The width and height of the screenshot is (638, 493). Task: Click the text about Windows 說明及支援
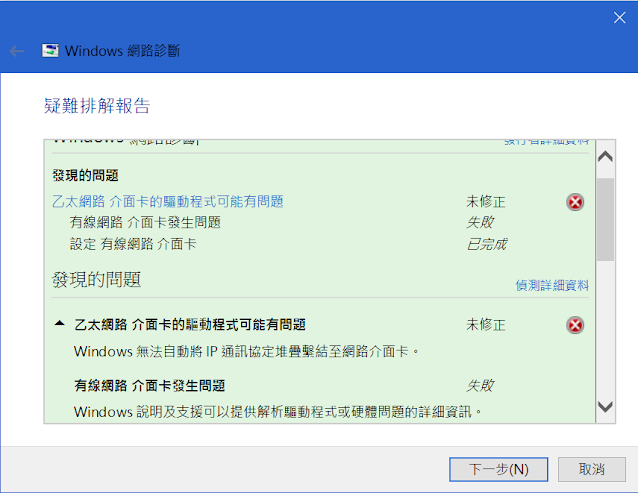point(277,412)
